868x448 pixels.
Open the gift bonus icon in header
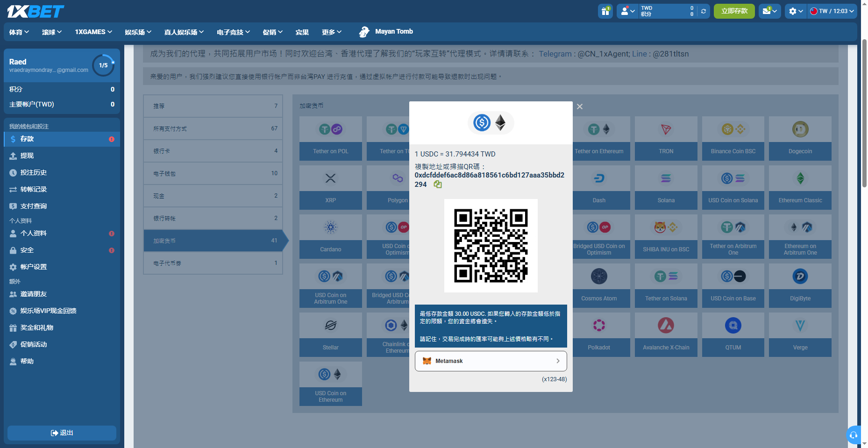tap(605, 11)
